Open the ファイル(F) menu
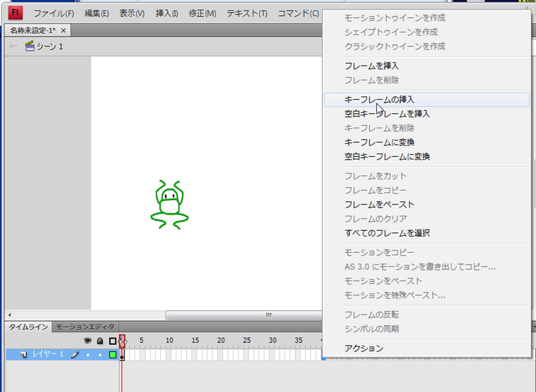 54,13
